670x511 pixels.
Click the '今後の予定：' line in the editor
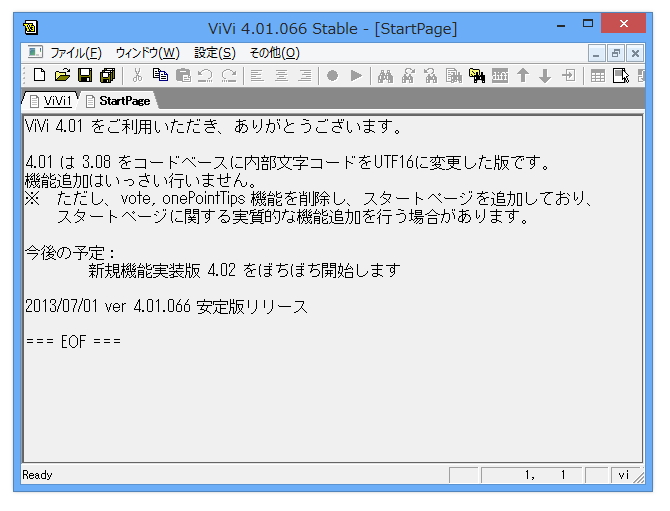click(x=70, y=253)
